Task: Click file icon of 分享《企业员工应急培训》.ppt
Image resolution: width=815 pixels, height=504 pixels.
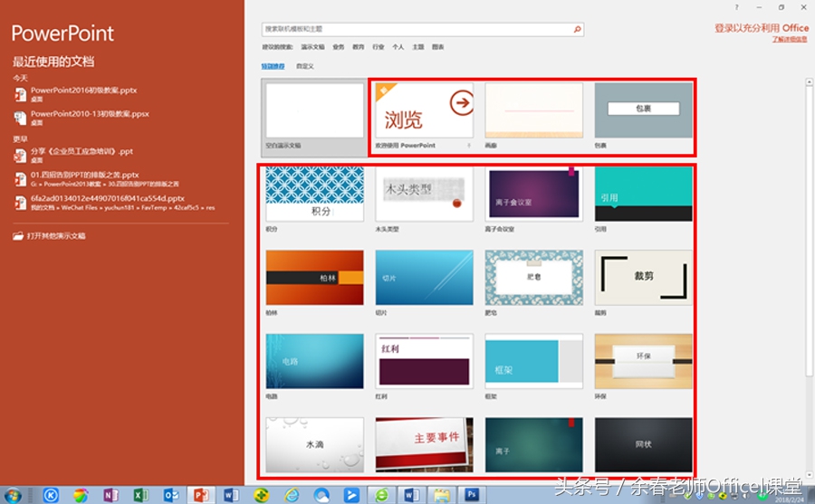Action: 20,156
